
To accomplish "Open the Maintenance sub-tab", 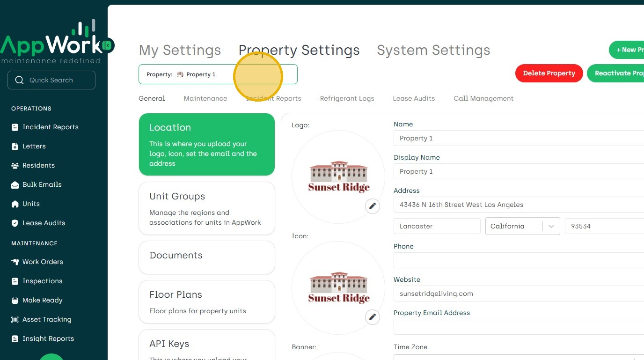I will coord(205,98).
